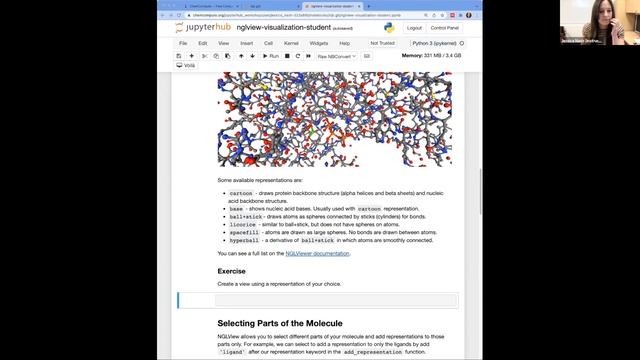Image resolution: width=640 pixels, height=360 pixels.
Task: Open the Kernel menu
Action: click(291, 43)
